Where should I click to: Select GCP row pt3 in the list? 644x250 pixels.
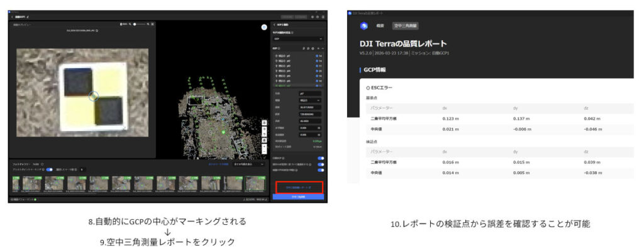coord(299,65)
